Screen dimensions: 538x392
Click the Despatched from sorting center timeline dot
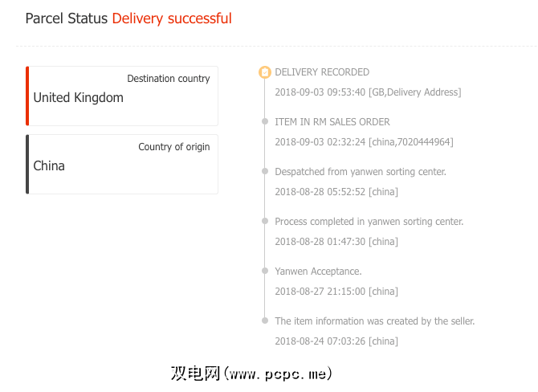coord(265,172)
